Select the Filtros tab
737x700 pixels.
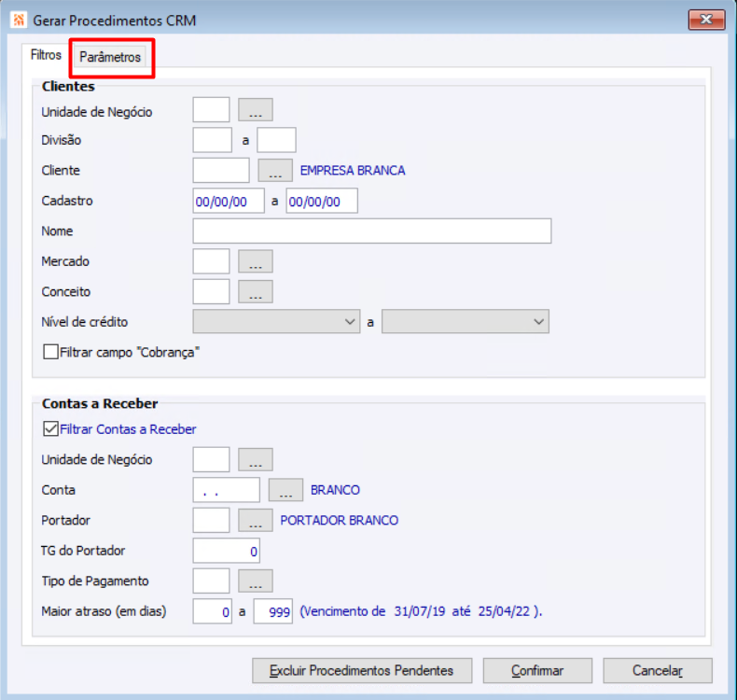click(46, 55)
